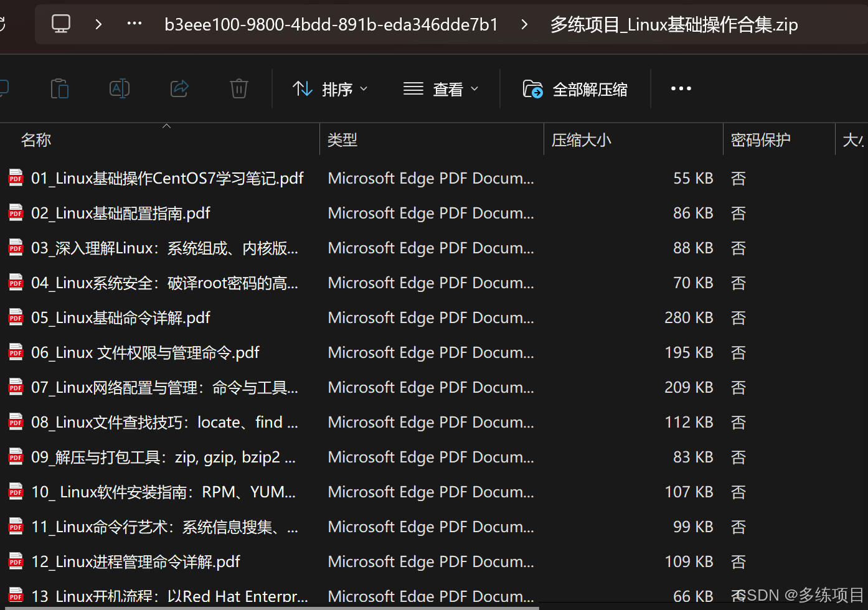The height and width of the screenshot is (610, 868).
Task: Select file name 07_Linux网络配置与管理
Action: click(165, 388)
